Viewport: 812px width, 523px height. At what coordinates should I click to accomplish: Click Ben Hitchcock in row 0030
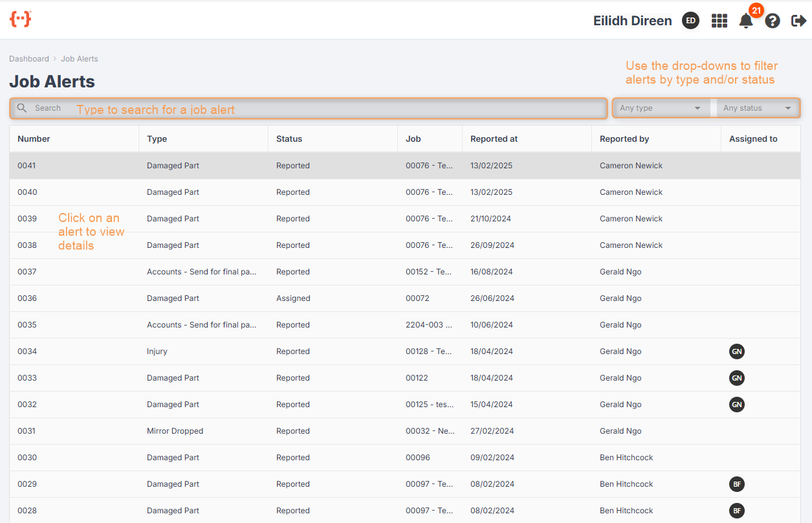pos(626,458)
